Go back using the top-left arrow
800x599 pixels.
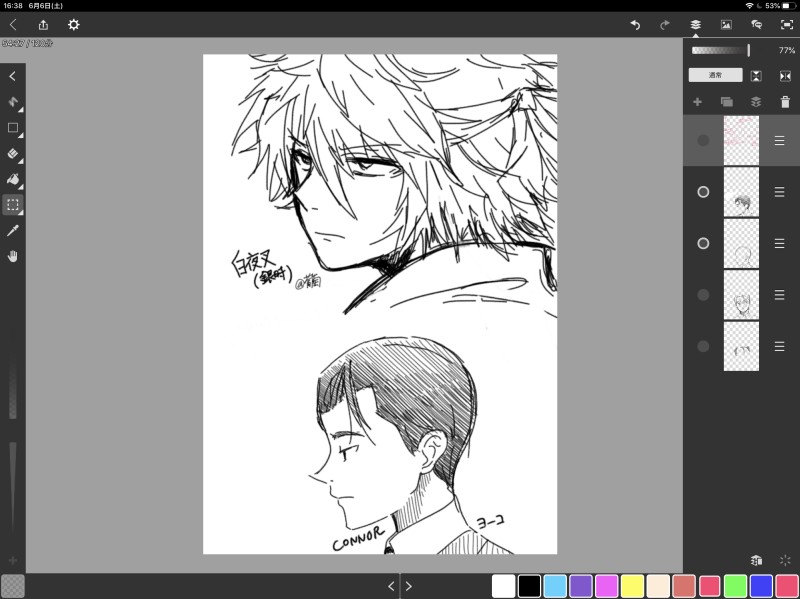coord(13,24)
